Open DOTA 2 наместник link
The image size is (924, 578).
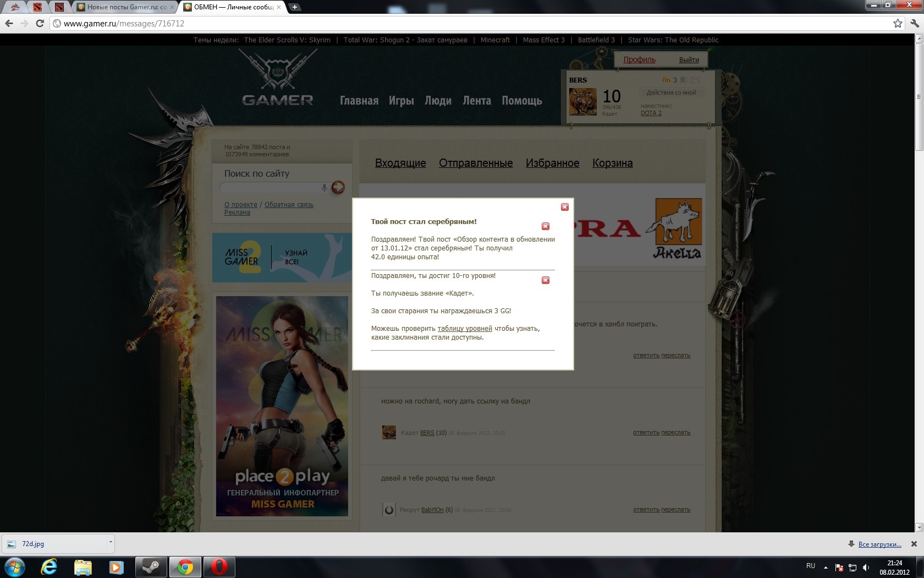651,113
